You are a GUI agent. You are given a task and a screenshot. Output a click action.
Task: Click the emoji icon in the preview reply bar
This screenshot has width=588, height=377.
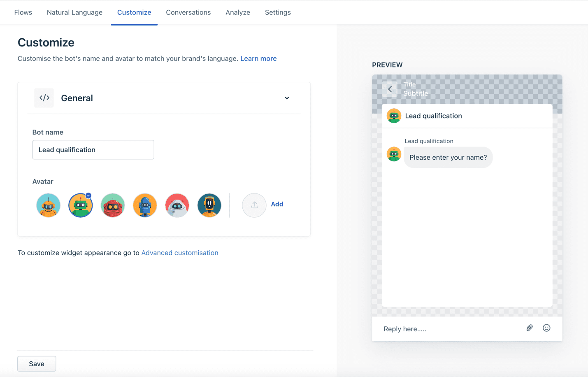point(546,328)
